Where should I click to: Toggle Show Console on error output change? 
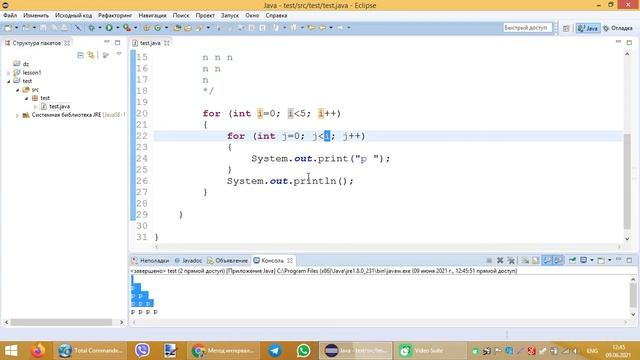click(x=558, y=260)
